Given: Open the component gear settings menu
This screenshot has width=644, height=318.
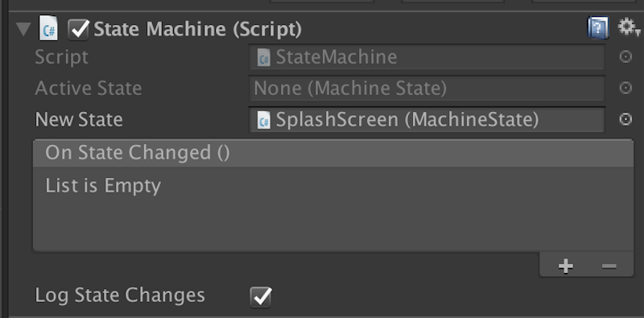Looking at the screenshot, I should click(x=629, y=28).
